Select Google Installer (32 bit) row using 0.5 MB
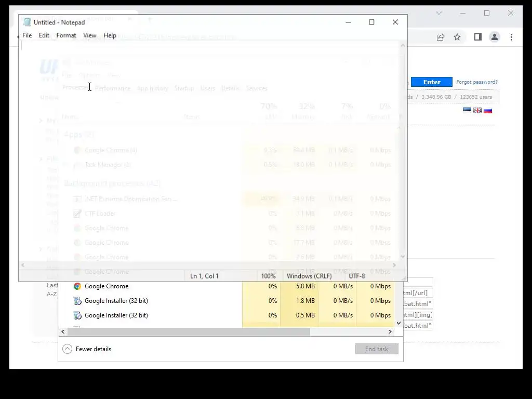Viewport: 532px width, 399px height. point(227,315)
